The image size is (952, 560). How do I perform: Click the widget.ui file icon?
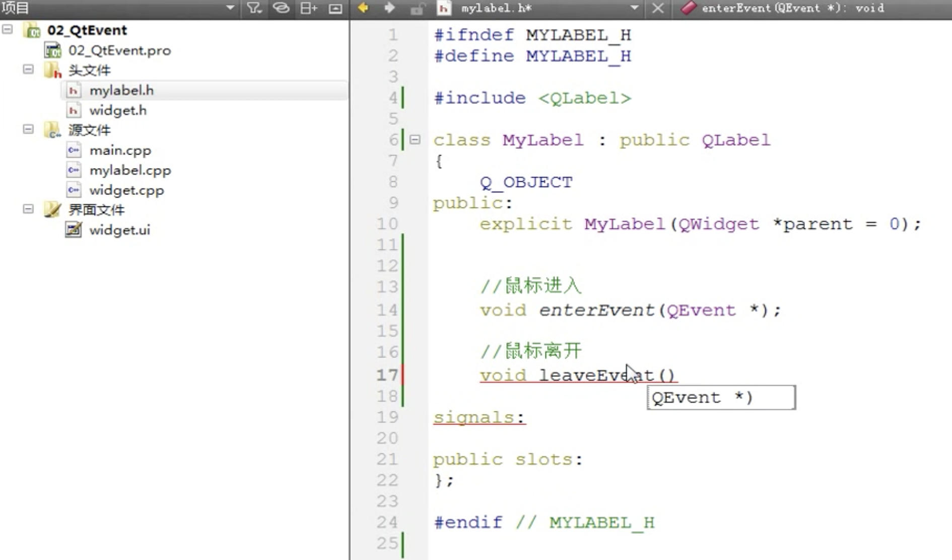(x=74, y=230)
